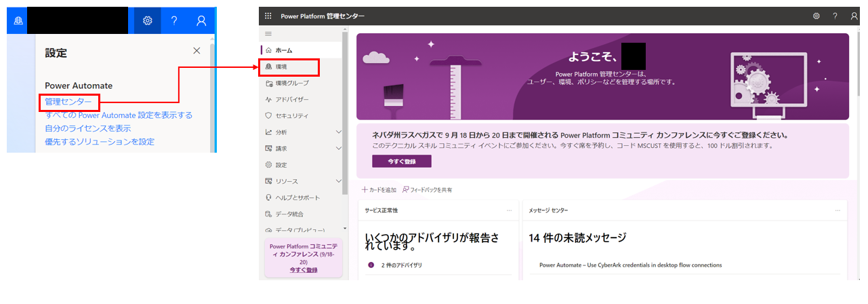Click the 請求 icon in the navigation

(269, 148)
